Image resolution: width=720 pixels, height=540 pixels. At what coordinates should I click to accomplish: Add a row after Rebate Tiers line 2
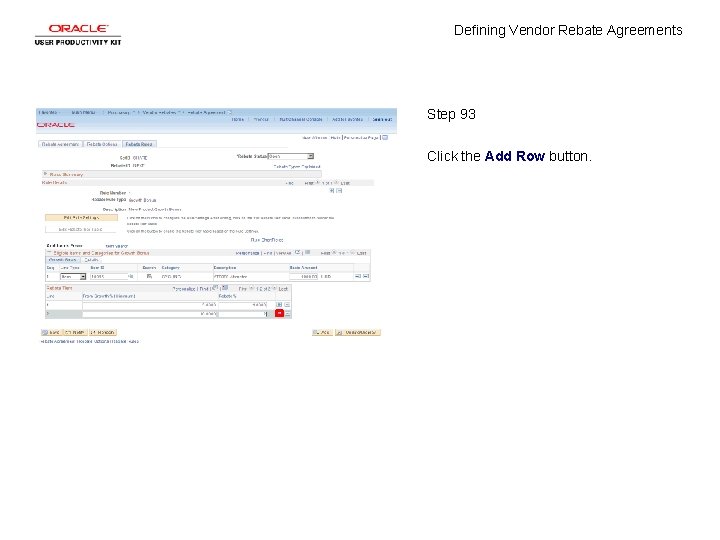click(279, 313)
